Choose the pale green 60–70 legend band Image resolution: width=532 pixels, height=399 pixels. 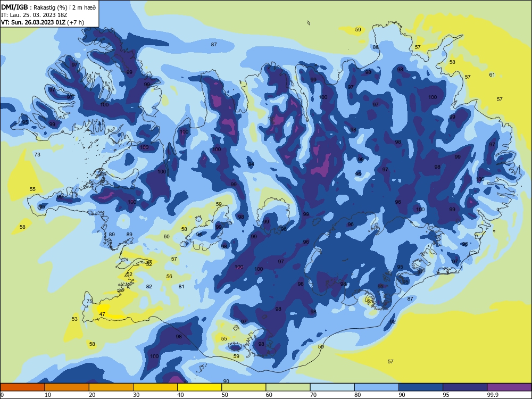tap(288, 387)
